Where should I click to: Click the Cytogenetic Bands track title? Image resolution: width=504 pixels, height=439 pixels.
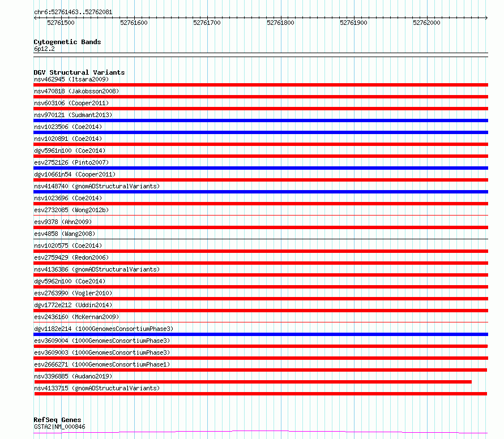(x=67, y=42)
